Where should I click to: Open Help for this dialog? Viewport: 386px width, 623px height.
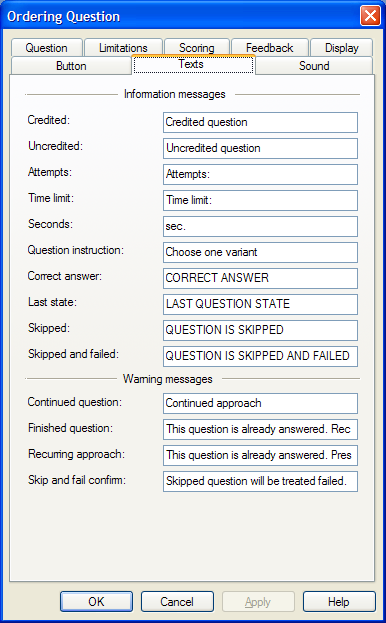click(x=339, y=602)
